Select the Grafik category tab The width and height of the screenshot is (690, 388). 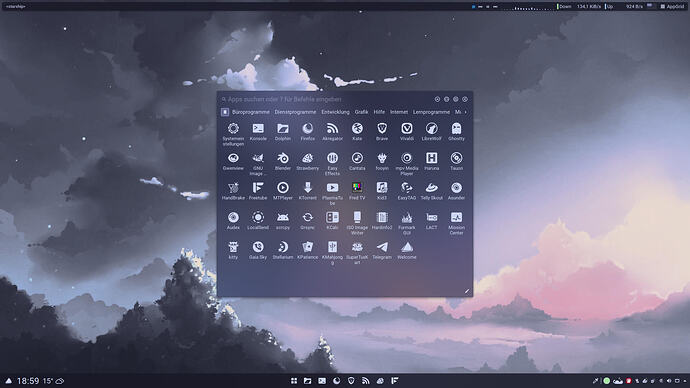pyautogui.click(x=361, y=112)
